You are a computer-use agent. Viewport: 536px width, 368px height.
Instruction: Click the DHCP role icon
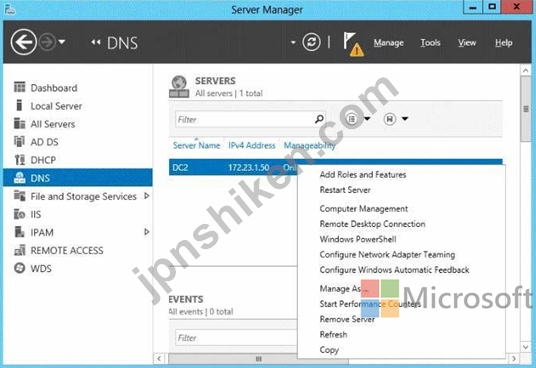tap(19, 160)
